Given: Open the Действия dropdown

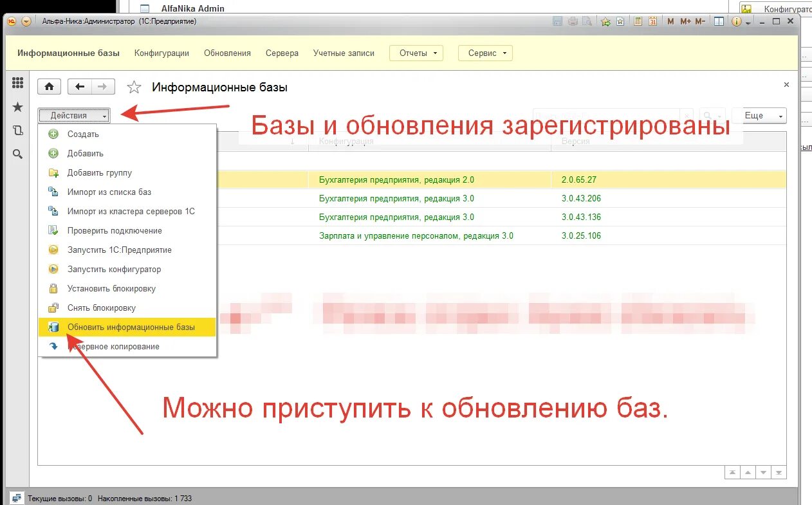Looking at the screenshot, I should [x=74, y=115].
